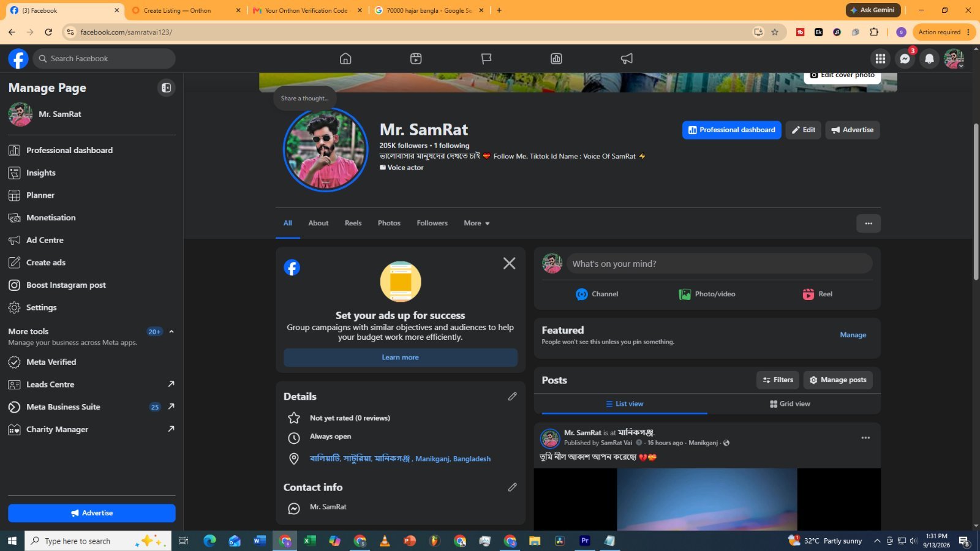Viewport: 980px width, 551px height.
Task: Collapse the Manage Page sidebar
Action: (166, 88)
